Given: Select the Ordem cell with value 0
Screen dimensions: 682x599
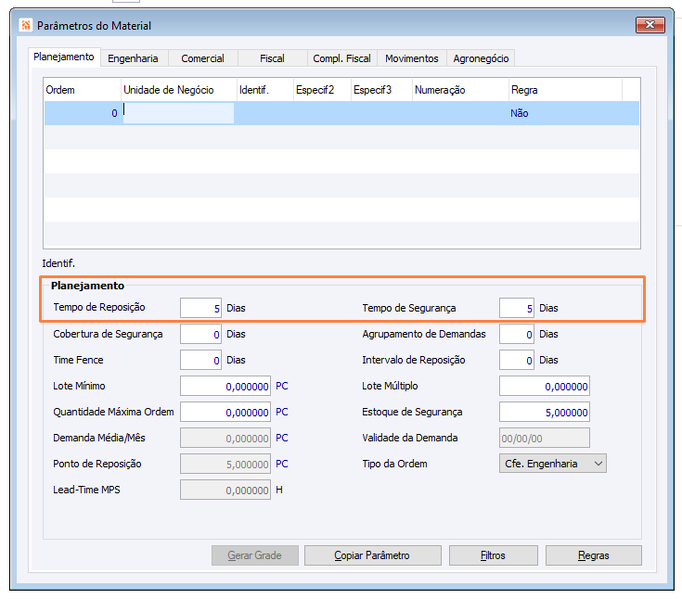Looking at the screenshot, I should tap(82, 113).
